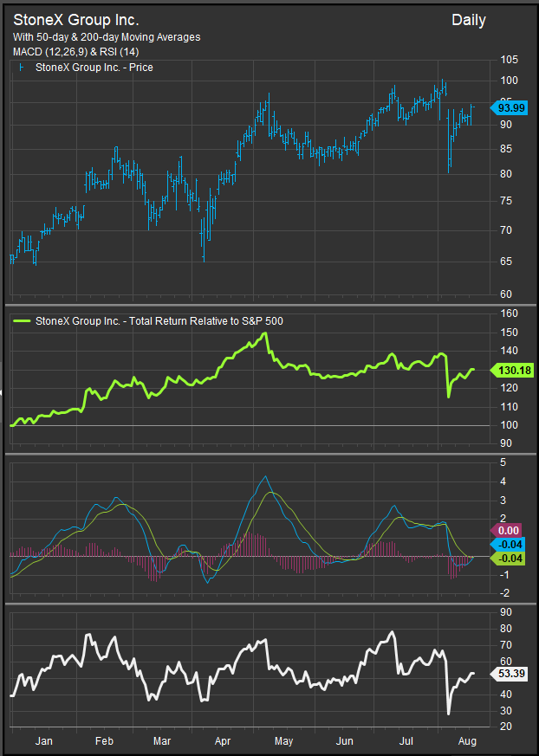This screenshot has width=539, height=756.
Task: Click the price legend bar icon
Action: (x=21, y=67)
